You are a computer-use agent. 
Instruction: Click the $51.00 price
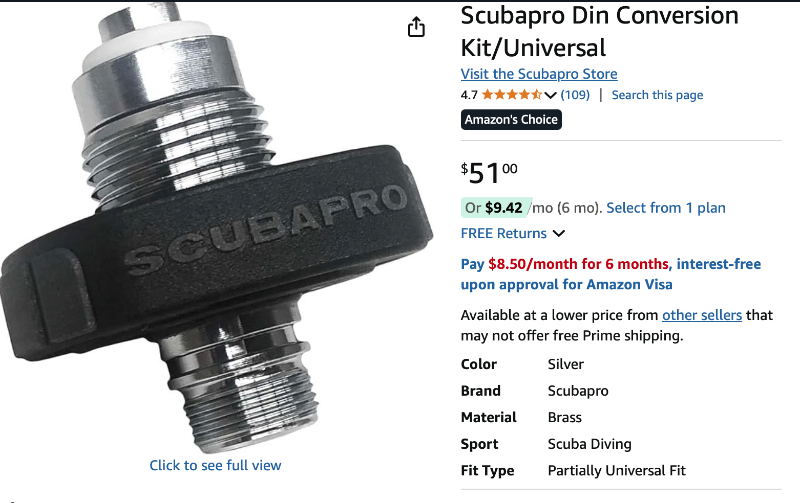(x=489, y=173)
